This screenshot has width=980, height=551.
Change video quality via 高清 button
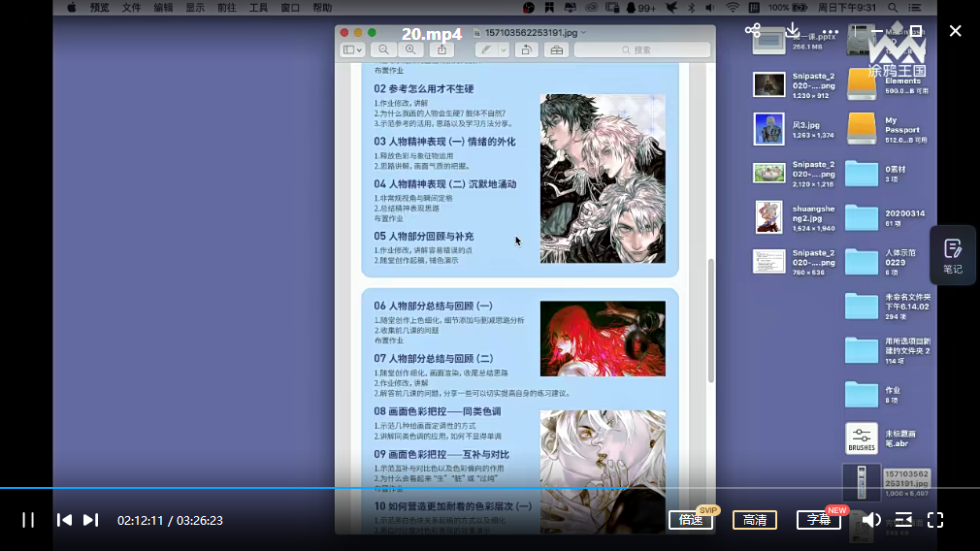(754, 520)
